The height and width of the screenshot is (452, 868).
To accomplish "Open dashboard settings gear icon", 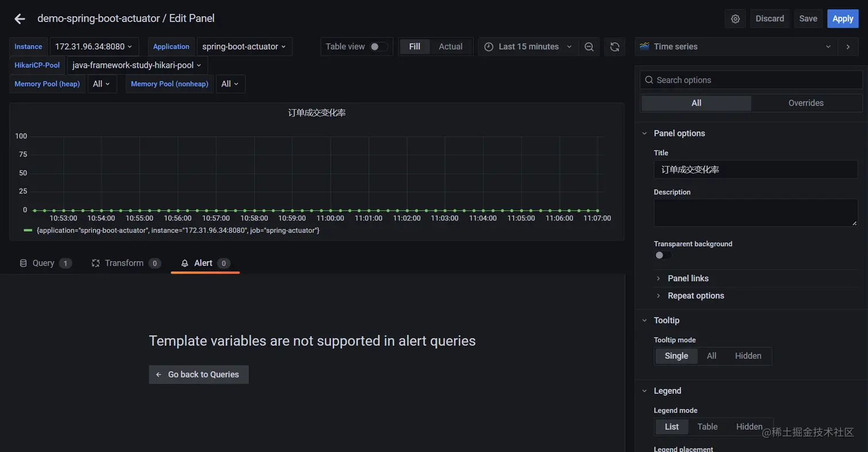I will [x=735, y=19].
